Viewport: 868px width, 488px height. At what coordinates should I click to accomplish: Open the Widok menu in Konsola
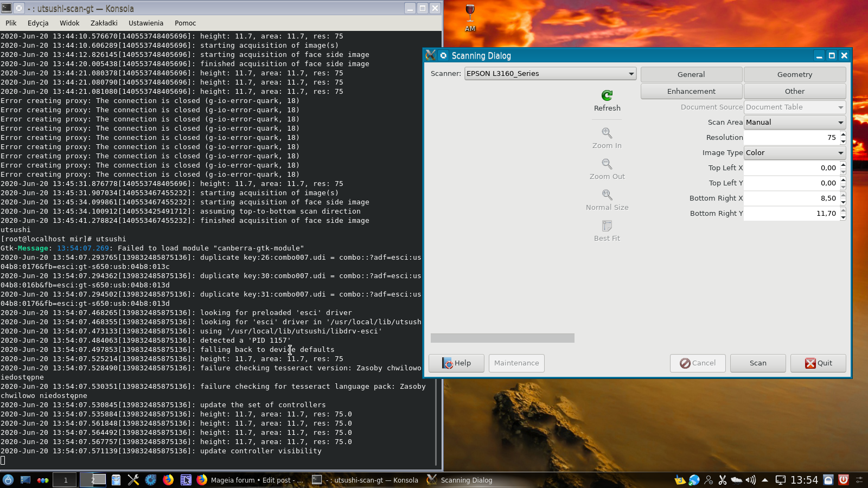tap(69, 23)
